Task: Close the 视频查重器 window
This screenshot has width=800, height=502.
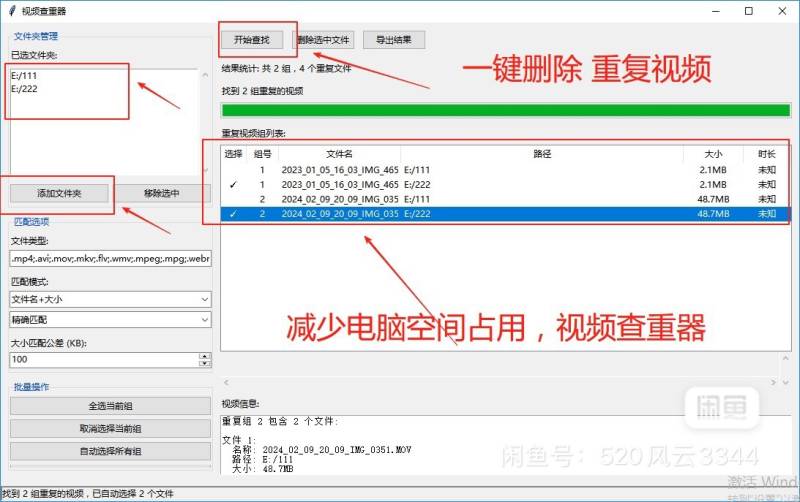Action: (x=782, y=11)
